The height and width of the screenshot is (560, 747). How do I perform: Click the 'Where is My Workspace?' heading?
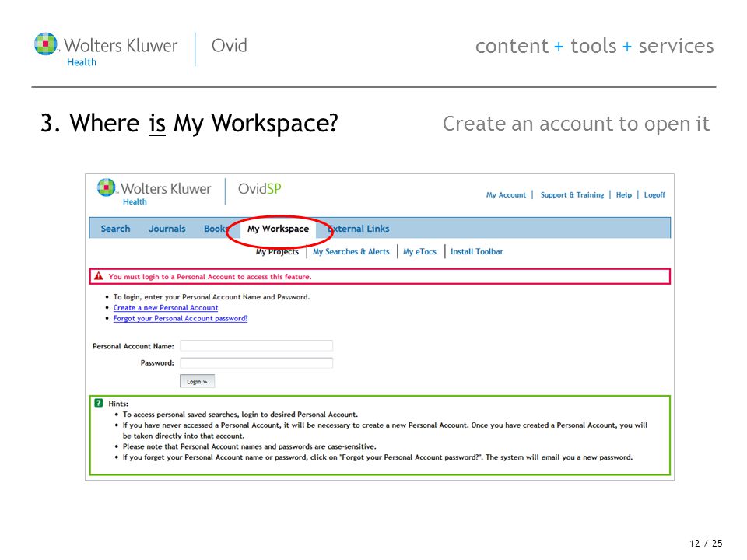pyautogui.click(x=189, y=124)
